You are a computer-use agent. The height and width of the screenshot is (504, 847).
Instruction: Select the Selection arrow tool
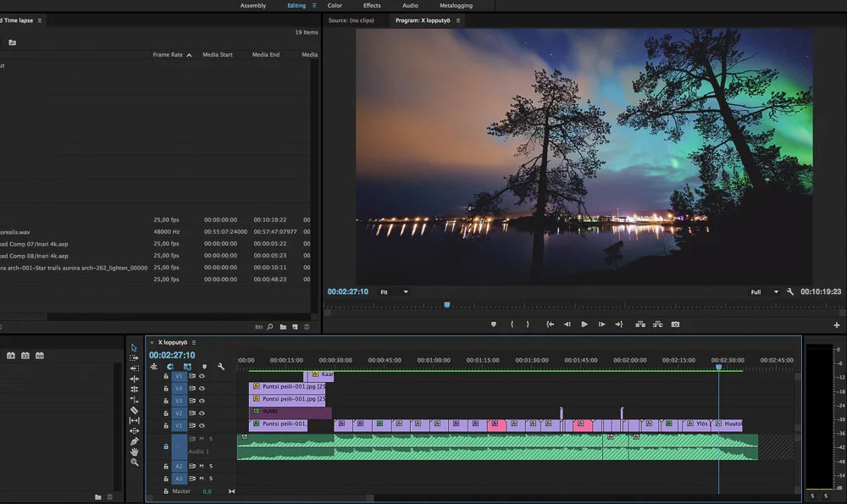[134, 347]
